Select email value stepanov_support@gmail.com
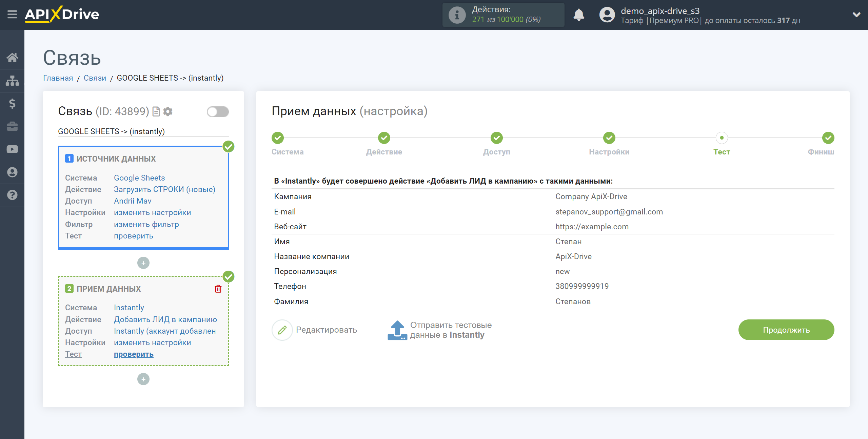 [609, 212]
